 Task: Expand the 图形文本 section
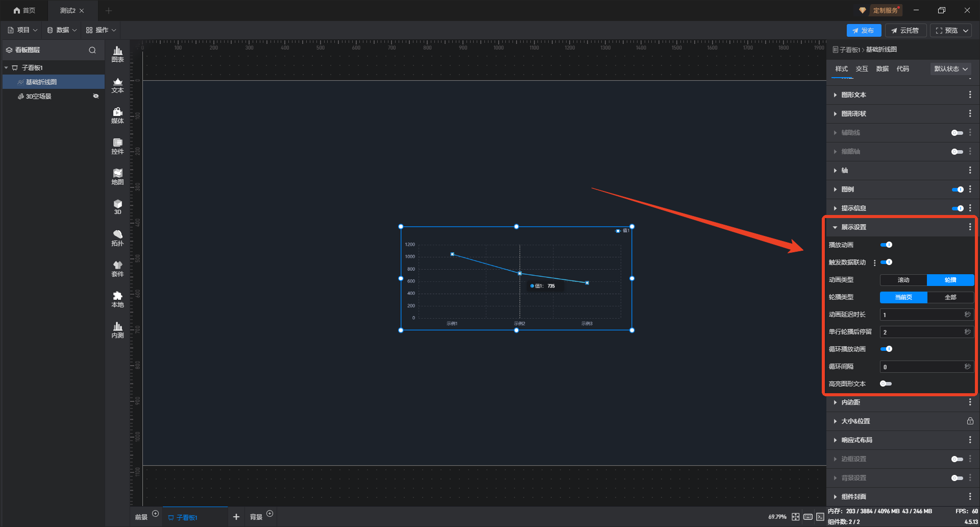click(853, 95)
